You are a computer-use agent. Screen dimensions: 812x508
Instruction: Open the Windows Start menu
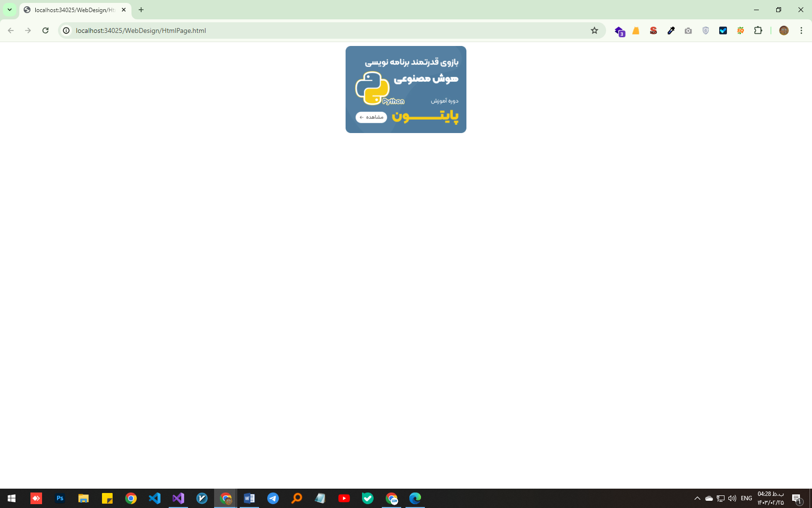click(12, 498)
